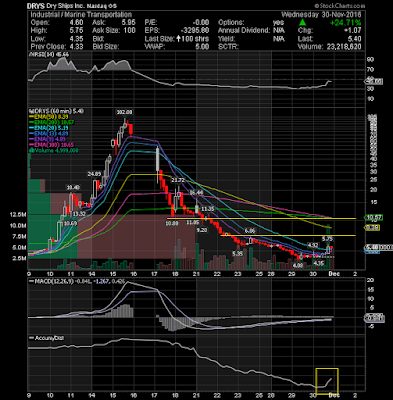Select the blue EMA(13) legend entry
The image size is (393, 400).
point(50,134)
